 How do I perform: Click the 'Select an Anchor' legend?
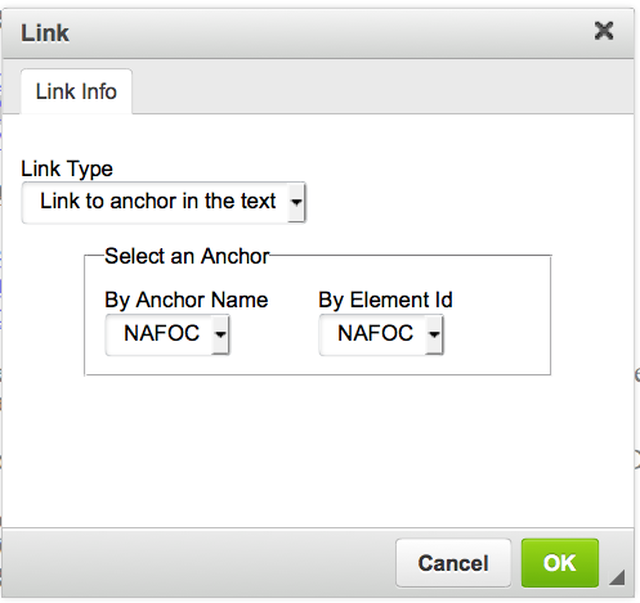[x=187, y=256]
